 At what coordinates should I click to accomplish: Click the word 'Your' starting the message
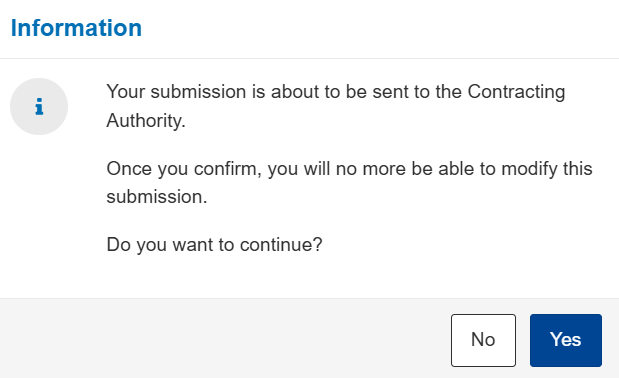[x=126, y=92]
